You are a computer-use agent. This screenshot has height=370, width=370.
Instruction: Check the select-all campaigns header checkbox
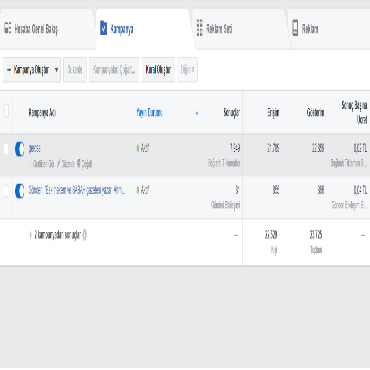6,111
